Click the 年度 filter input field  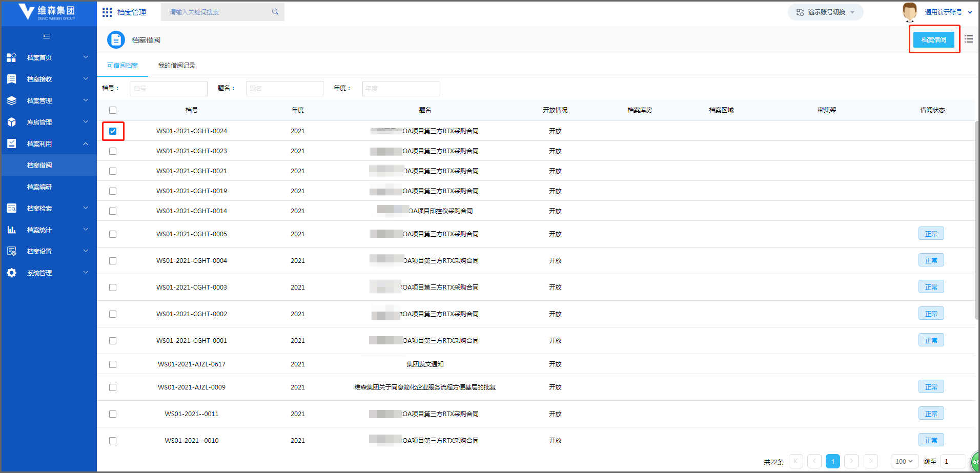[x=401, y=89]
